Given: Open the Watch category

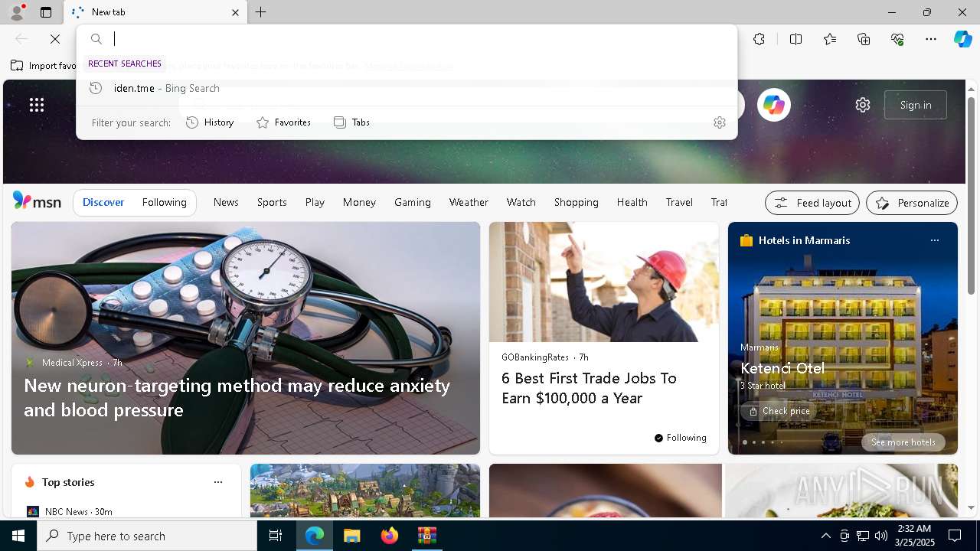Looking at the screenshot, I should click(x=521, y=202).
